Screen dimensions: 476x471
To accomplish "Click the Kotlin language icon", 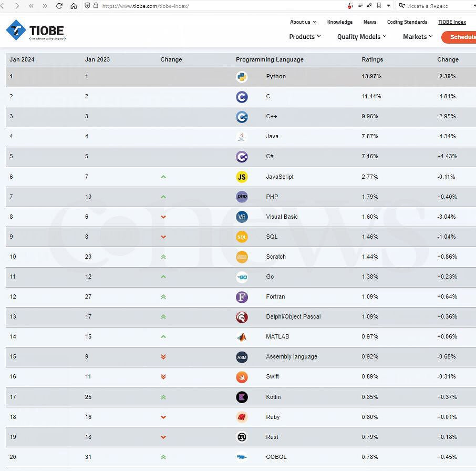I will (242, 397).
